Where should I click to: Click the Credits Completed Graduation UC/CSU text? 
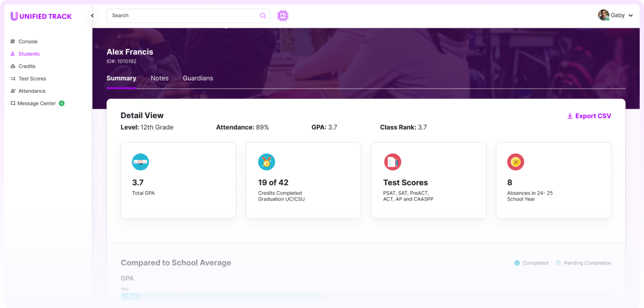tap(281, 196)
